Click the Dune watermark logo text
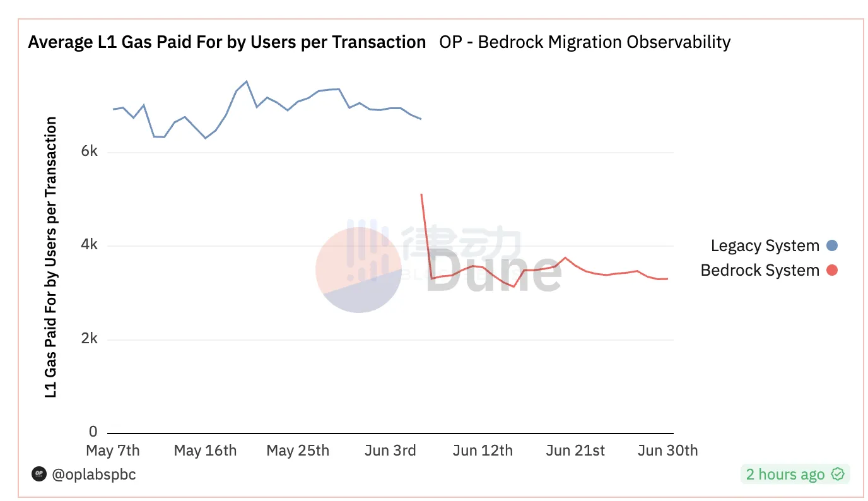The width and height of the screenshot is (868, 501). click(x=493, y=271)
